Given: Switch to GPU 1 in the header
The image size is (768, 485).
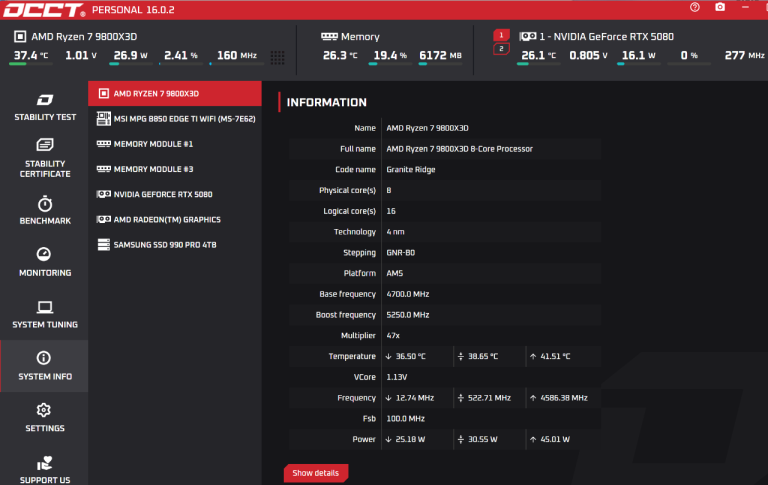Looking at the screenshot, I should coord(501,35).
